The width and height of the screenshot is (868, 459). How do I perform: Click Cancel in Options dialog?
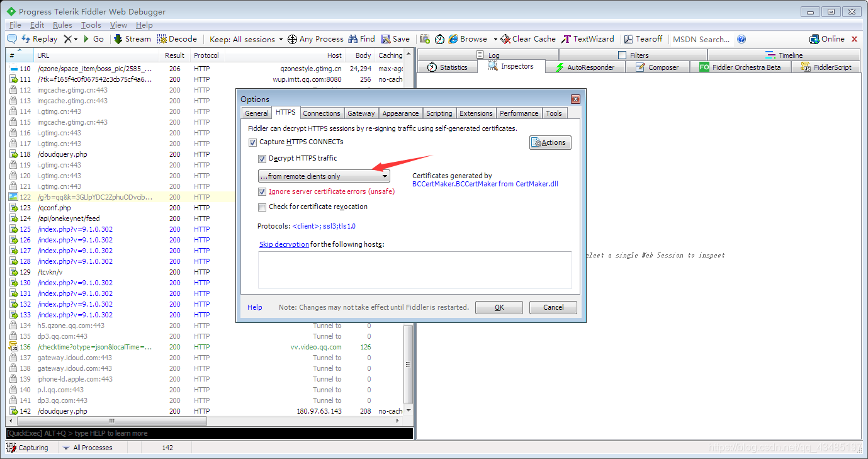click(x=553, y=307)
